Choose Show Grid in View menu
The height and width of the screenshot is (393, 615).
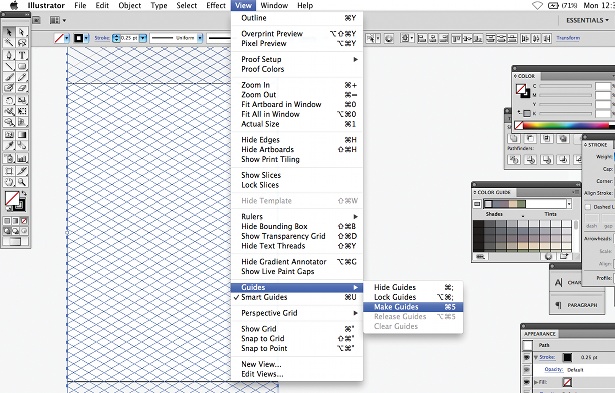click(x=297, y=329)
